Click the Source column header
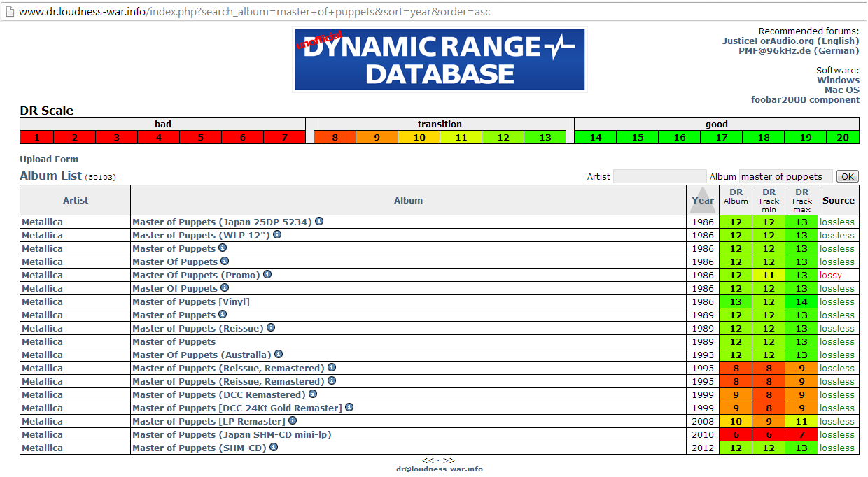Viewport: 868px width, 477px height. click(x=839, y=200)
